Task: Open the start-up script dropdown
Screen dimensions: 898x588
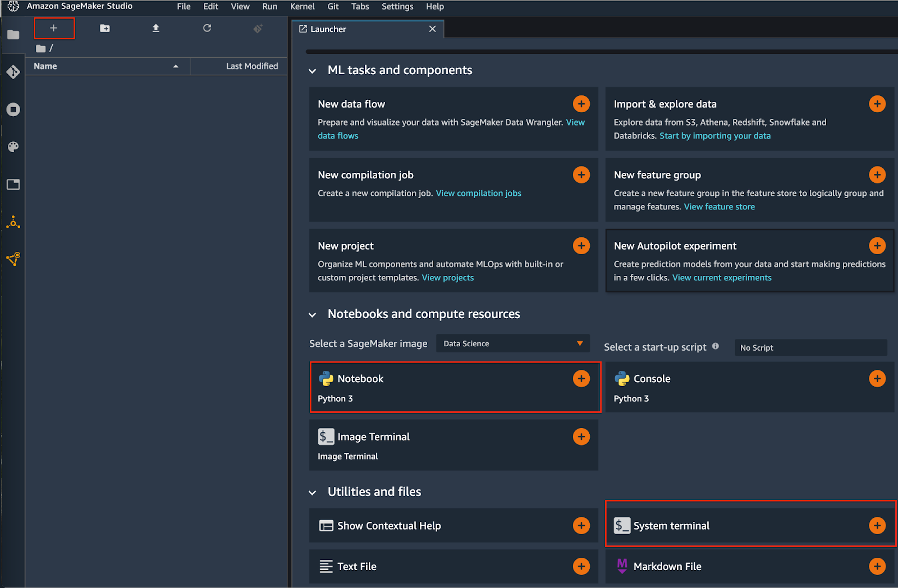Action: [810, 348]
